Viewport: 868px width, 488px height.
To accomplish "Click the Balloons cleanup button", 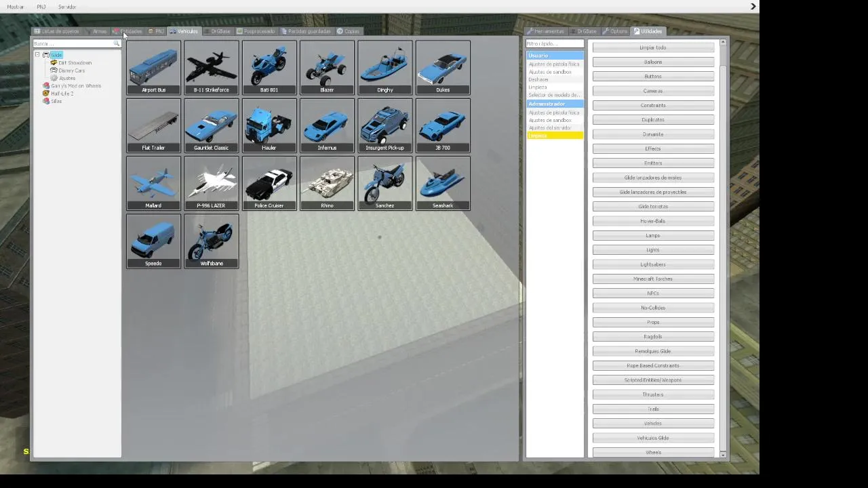I will pyautogui.click(x=653, y=62).
